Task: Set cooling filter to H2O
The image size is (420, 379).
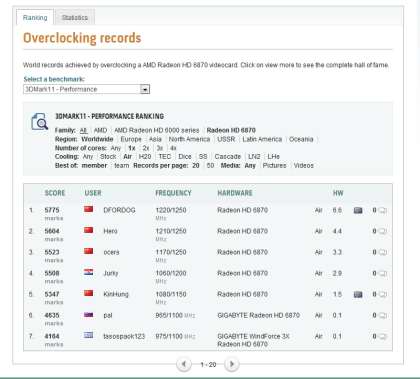Action: (x=145, y=157)
